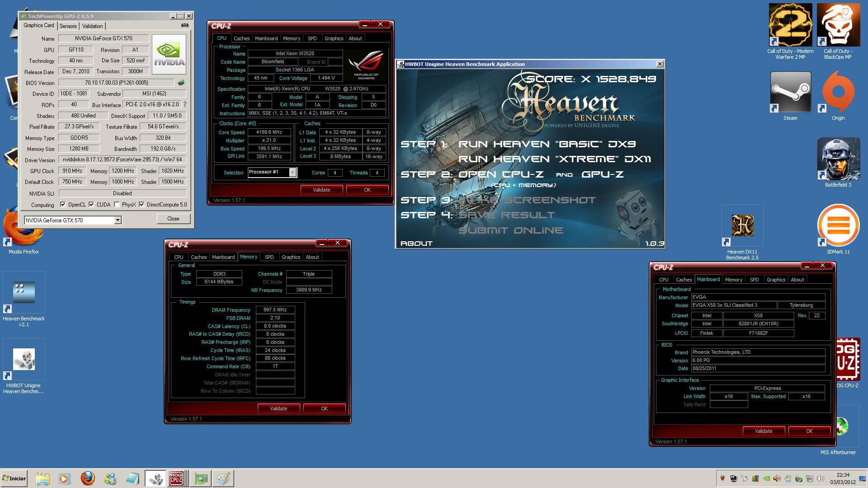
Task: Open Paint from the taskbar
Action: pos(223,479)
